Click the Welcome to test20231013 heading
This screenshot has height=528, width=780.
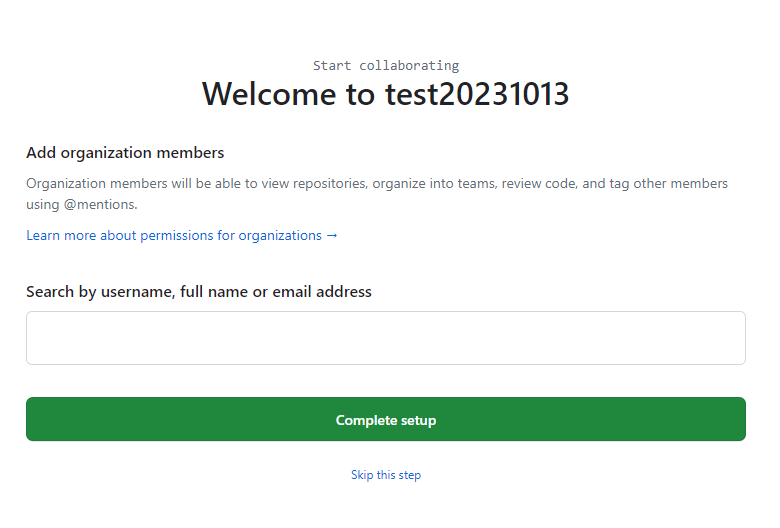coord(386,94)
